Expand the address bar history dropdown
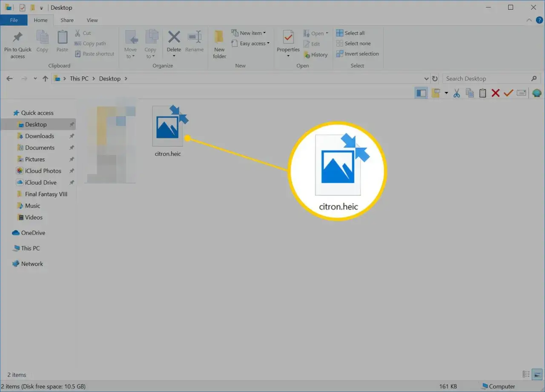Viewport: 545px width, 392px height. pos(427,79)
